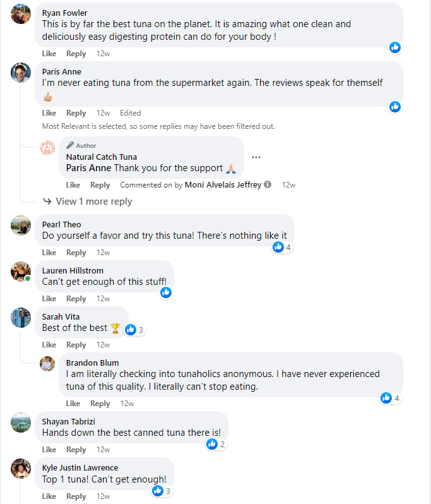The image size is (431, 504).
Task: Click the like reaction badge on Paris Anne's comment
Action: point(395,107)
